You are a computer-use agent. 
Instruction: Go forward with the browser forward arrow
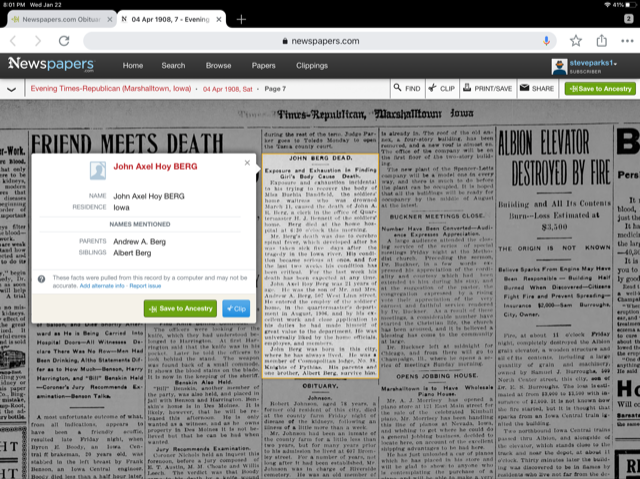pyautogui.click(x=38, y=41)
